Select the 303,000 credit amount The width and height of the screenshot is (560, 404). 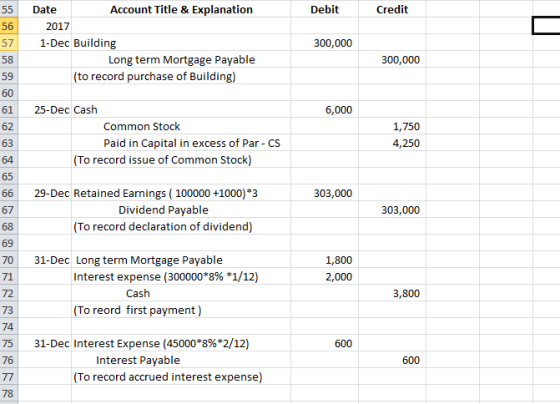392,210
